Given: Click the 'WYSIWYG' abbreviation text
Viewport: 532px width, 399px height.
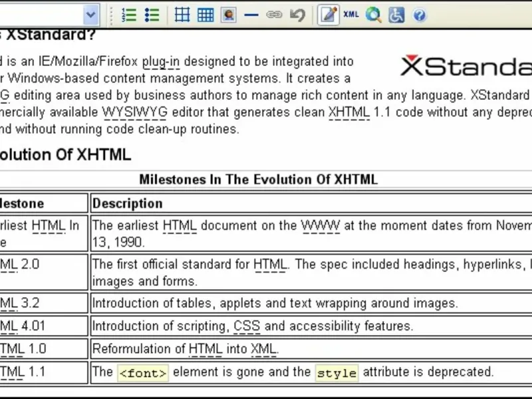Looking at the screenshot, I should tap(135, 112).
